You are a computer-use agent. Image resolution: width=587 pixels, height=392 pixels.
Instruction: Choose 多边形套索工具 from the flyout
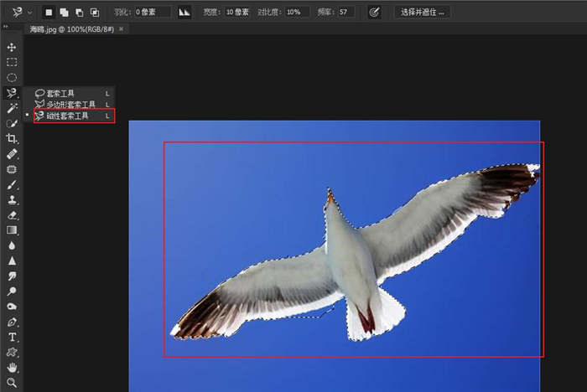(70, 105)
